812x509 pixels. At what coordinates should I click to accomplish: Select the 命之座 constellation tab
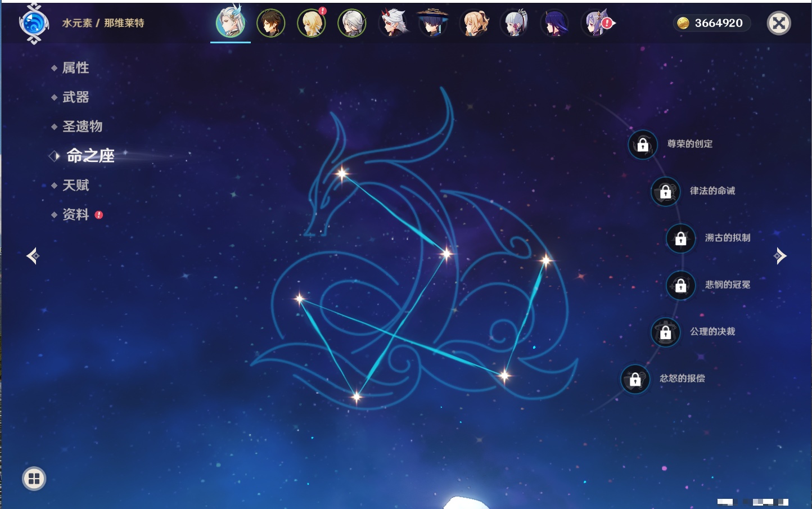90,156
